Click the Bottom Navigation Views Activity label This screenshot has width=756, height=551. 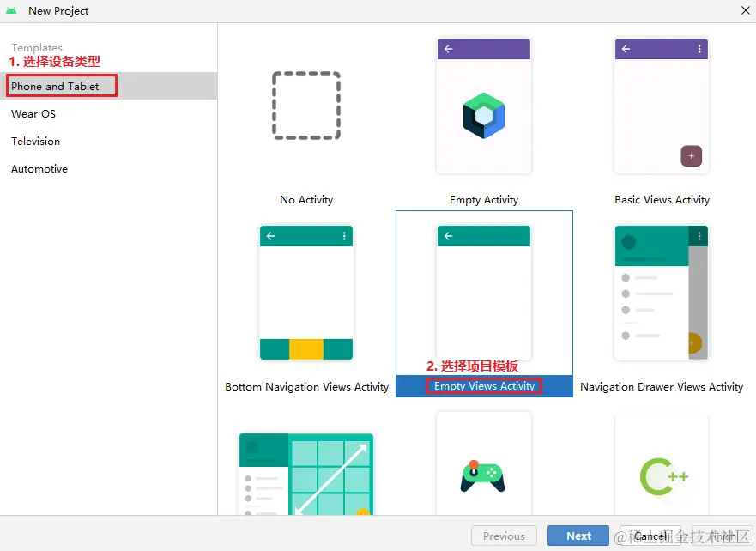tap(306, 386)
